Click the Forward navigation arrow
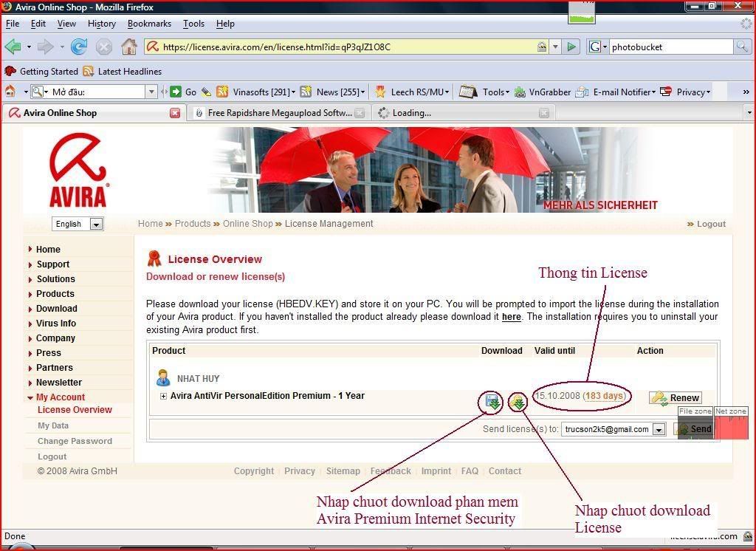 pos(45,47)
